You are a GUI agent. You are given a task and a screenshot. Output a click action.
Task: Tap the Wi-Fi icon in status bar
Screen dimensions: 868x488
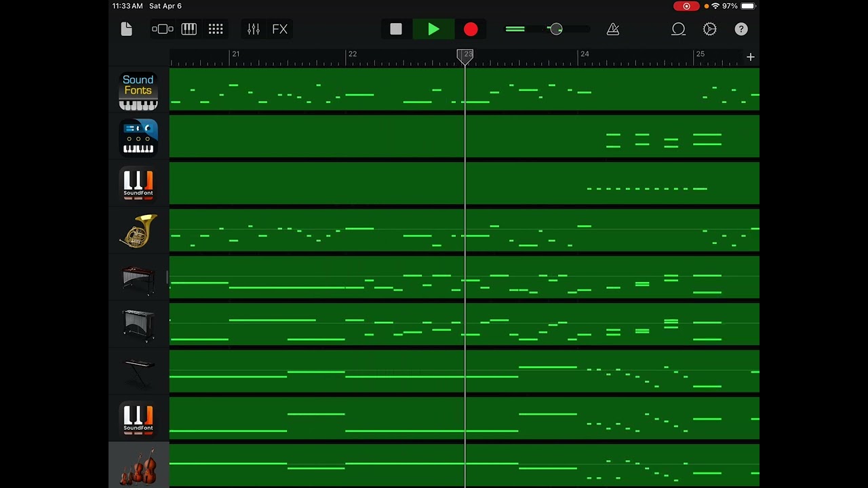click(715, 6)
